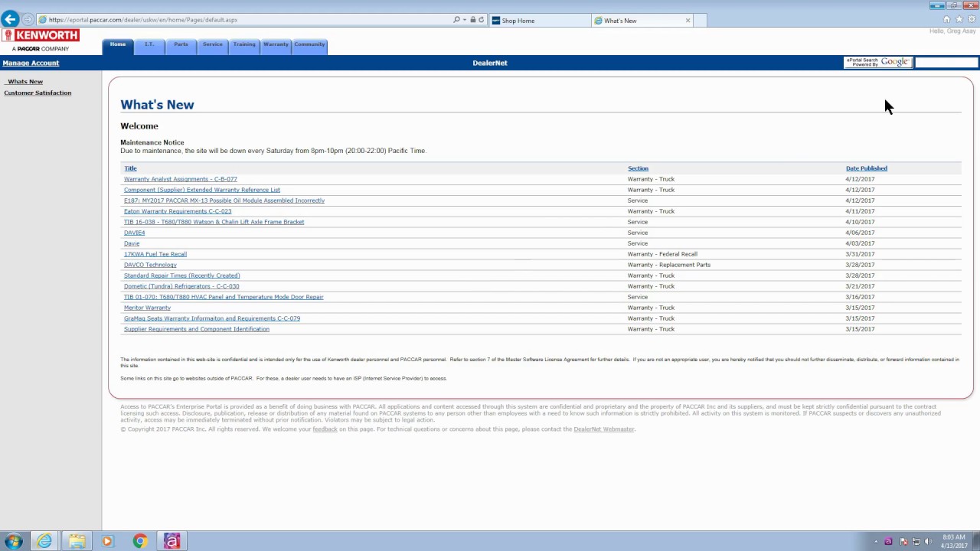980x551 pixels.
Task: Open Dometic (Tundra) Refrigerators - C-C-030
Action: [181, 286]
